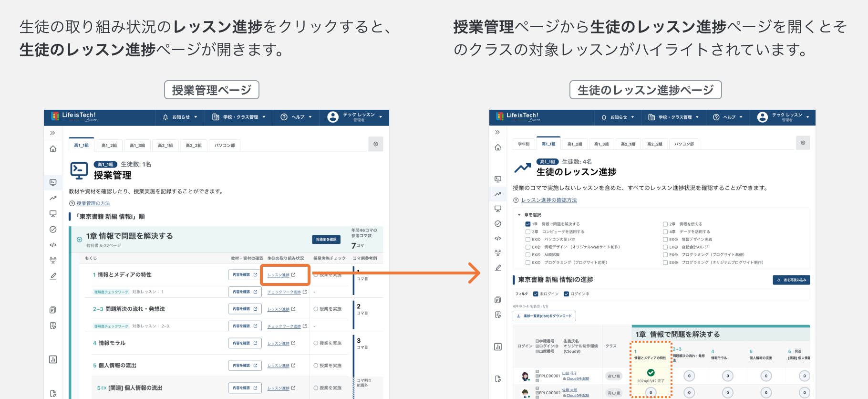Viewport: 868px width, 399px height.
Task: Open the document-with-pencil icon in the 生徒のレッスン進捗 page sidebar
Action: point(498,315)
